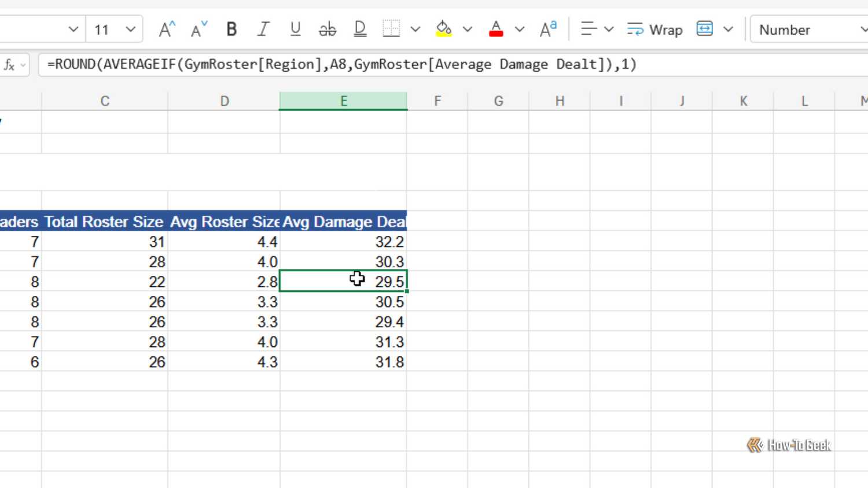868x488 pixels.
Task: Select the cell showing 31 in Total Roster Size
Action: [105, 242]
